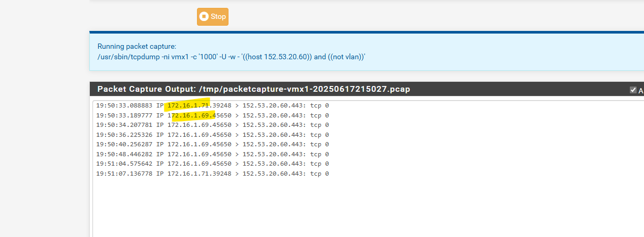The height and width of the screenshot is (237, 644).
Task: Select the 19:50:36.225326 capture line
Action: (x=212, y=135)
